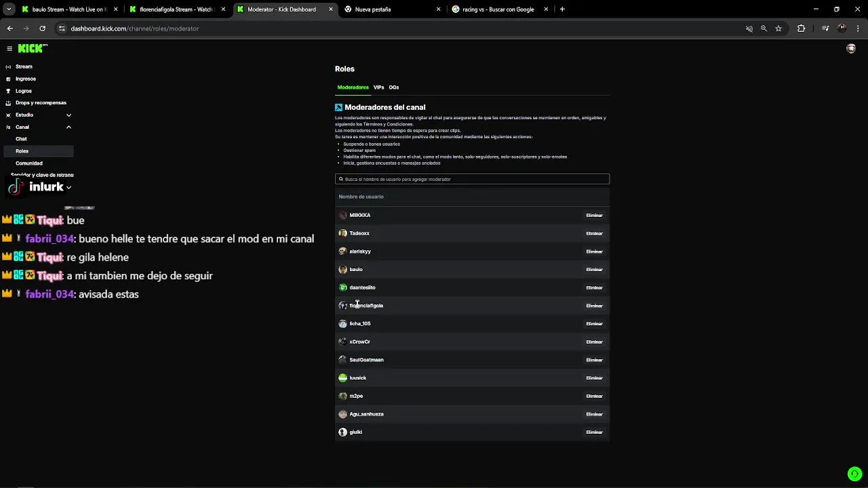This screenshot has height=488, width=868.
Task: Remove Tadeoxx as moderator
Action: coord(595,233)
